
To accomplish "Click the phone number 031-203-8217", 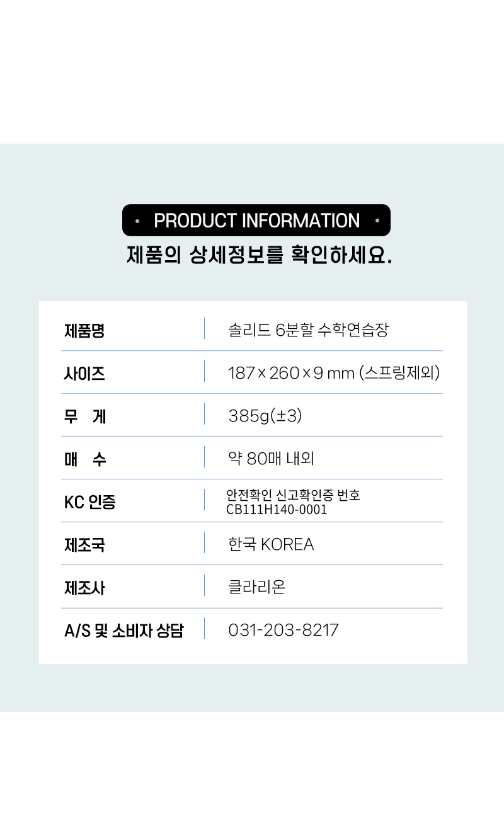I will point(283,630).
